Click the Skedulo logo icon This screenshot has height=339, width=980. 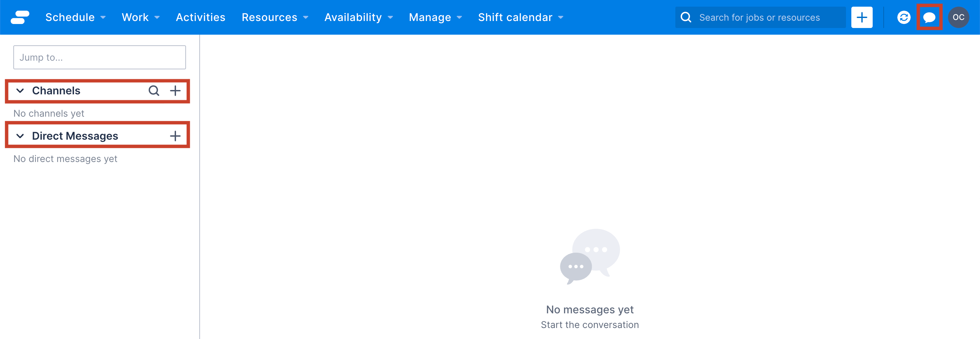20,17
